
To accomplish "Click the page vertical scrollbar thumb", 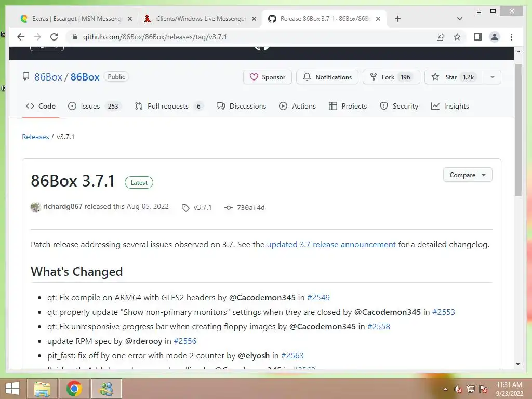I will point(518,129).
